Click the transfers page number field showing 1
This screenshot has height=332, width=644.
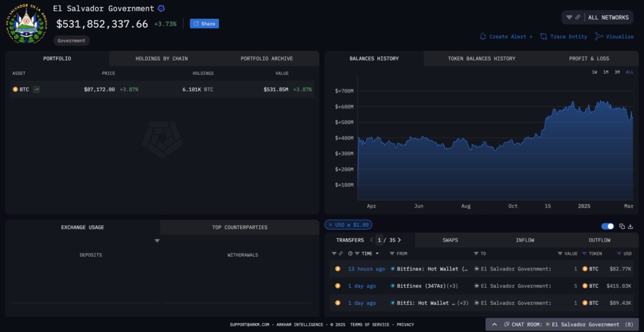pos(379,240)
